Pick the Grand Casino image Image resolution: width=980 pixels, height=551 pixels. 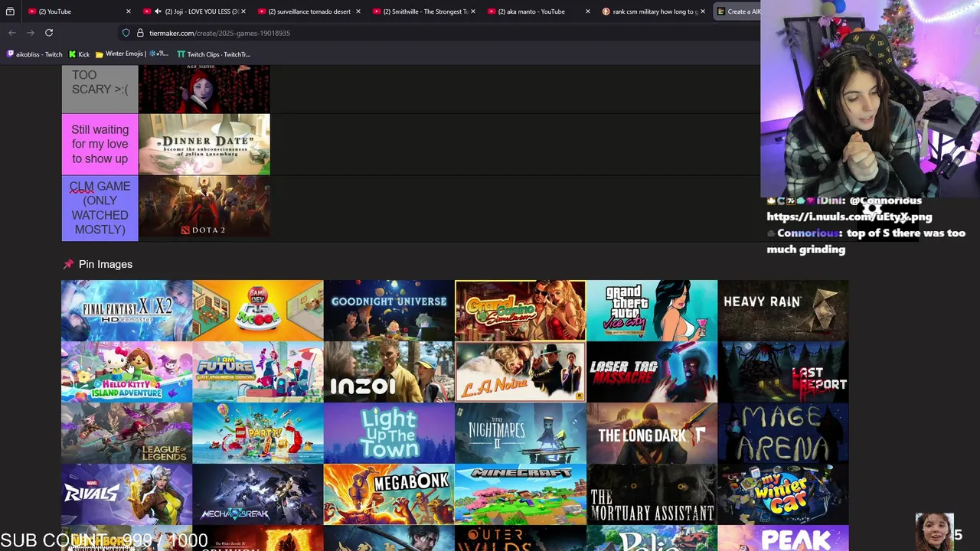pos(521,311)
